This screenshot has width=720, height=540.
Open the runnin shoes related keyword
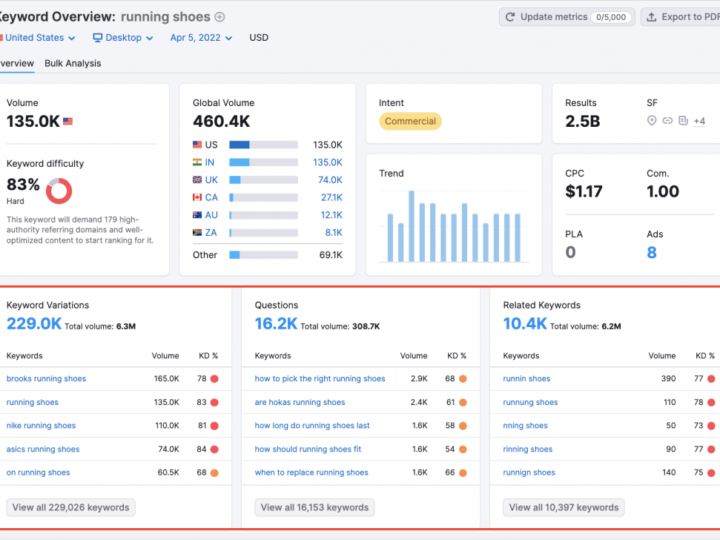coord(526,379)
